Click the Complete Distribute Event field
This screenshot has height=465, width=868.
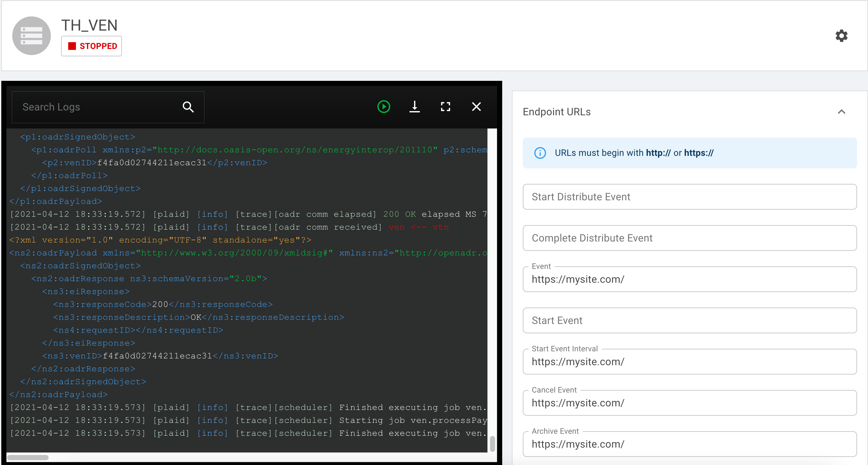tap(689, 238)
